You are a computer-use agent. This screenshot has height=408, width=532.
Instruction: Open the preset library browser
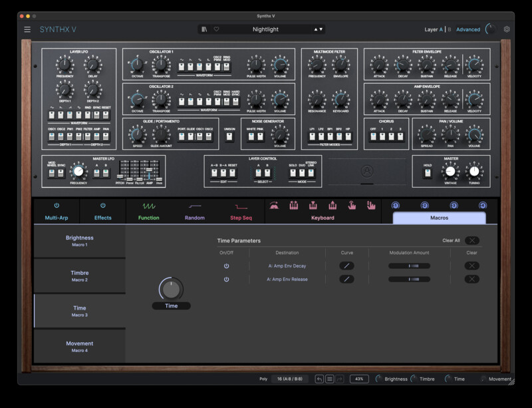point(205,29)
